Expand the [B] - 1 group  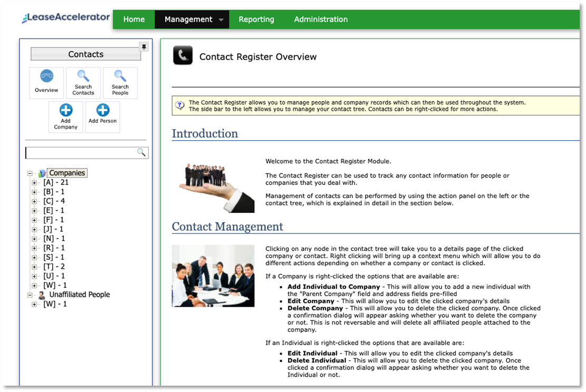tap(34, 192)
